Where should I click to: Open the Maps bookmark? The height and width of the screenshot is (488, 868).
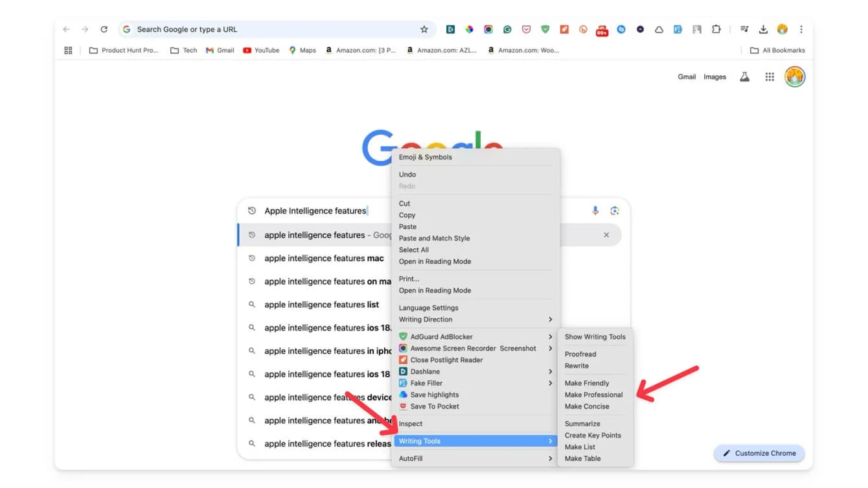click(x=303, y=50)
